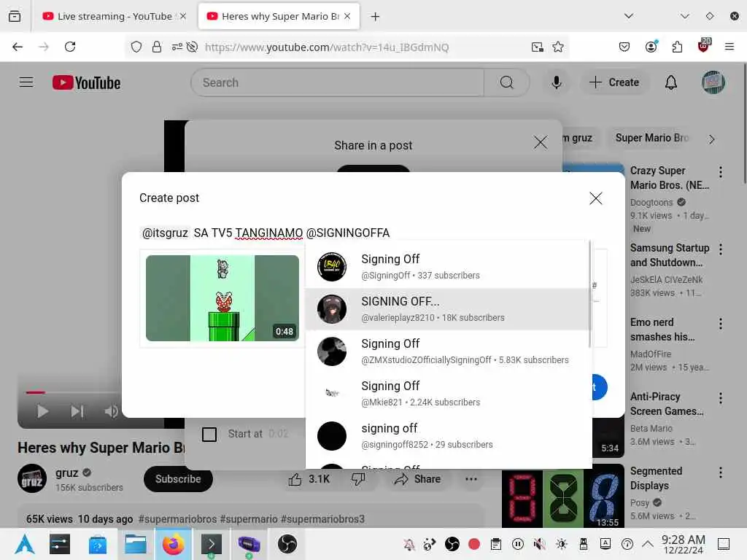
Task: Choose @ZMXstudioZOfficiallySigningOff suggestion
Action: [447, 351]
